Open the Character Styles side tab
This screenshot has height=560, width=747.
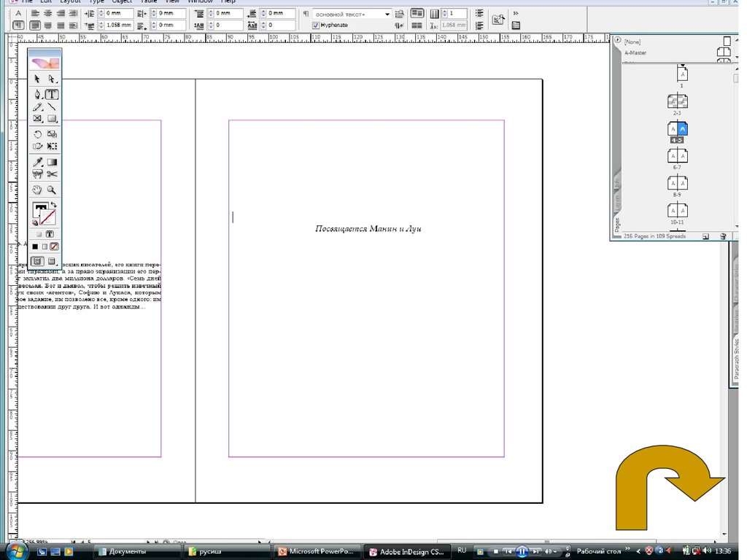[737, 282]
